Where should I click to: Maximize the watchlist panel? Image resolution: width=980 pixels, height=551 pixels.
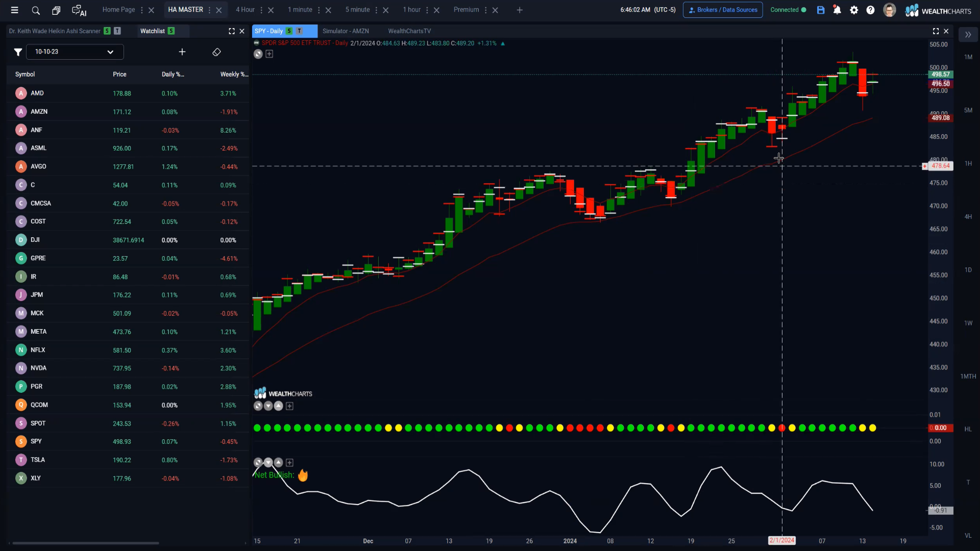pos(232,31)
